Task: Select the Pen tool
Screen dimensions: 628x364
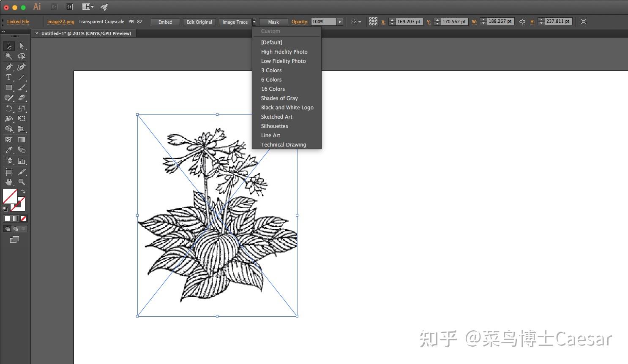Action: (8, 67)
